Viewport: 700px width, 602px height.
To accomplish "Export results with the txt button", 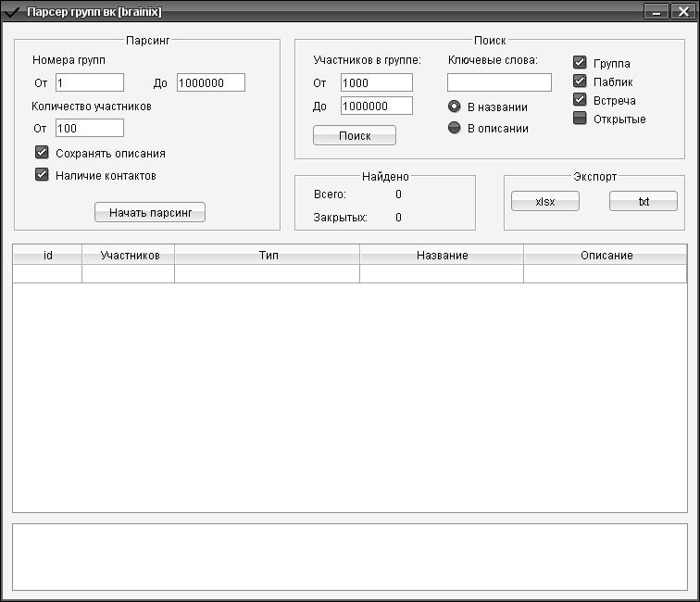I will (644, 202).
